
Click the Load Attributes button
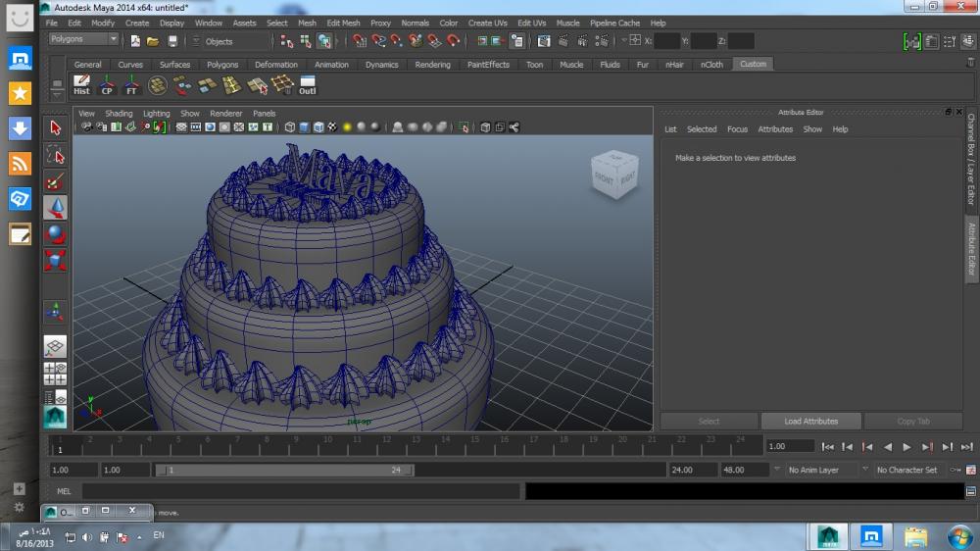[x=810, y=421]
